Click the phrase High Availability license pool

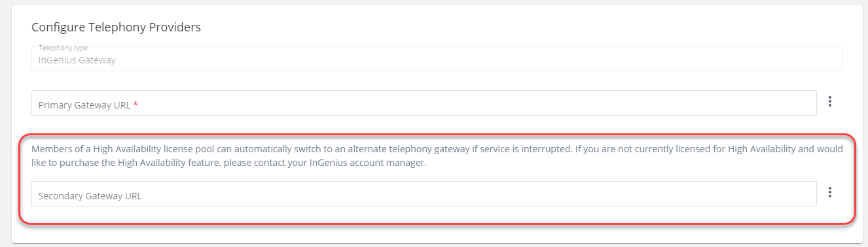coord(141,149)
